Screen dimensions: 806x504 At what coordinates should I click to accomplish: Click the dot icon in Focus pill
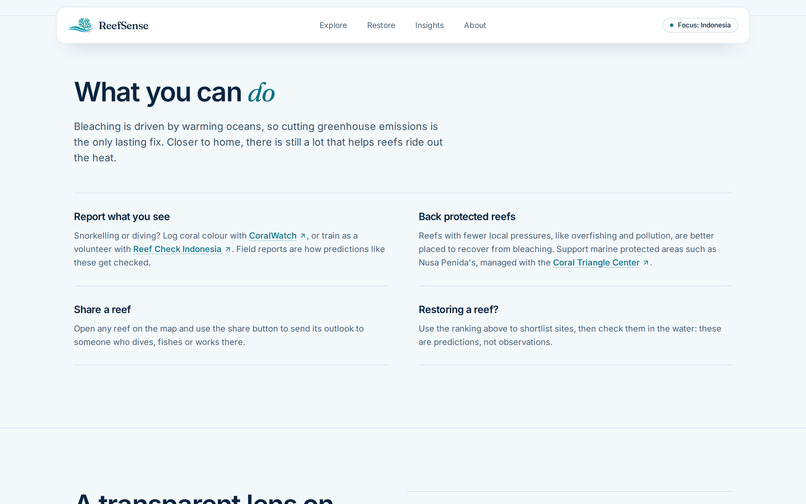[x=671, y=25]
